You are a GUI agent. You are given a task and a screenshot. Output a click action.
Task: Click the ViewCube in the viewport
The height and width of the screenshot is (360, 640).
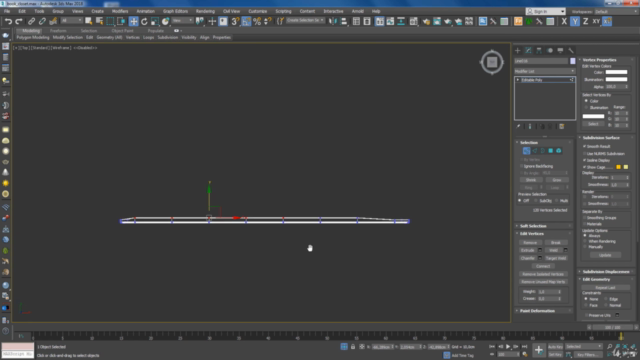pos(492,62)
